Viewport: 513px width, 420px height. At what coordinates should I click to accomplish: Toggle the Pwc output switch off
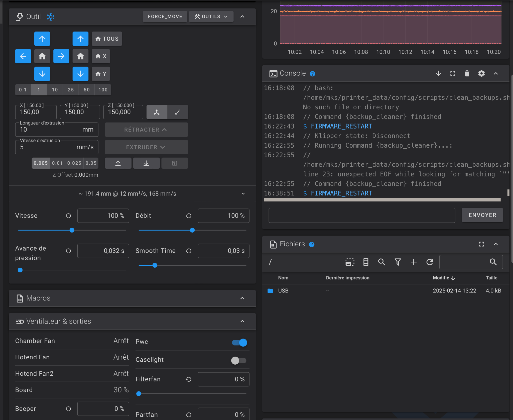(239, 342)
